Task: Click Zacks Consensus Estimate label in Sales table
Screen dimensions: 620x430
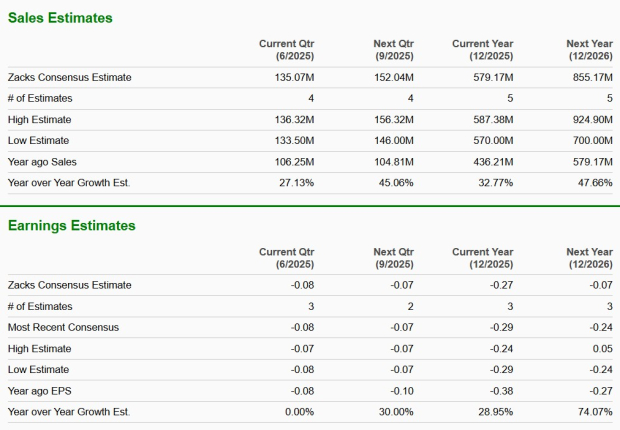Action: click(x=69, y=77)
